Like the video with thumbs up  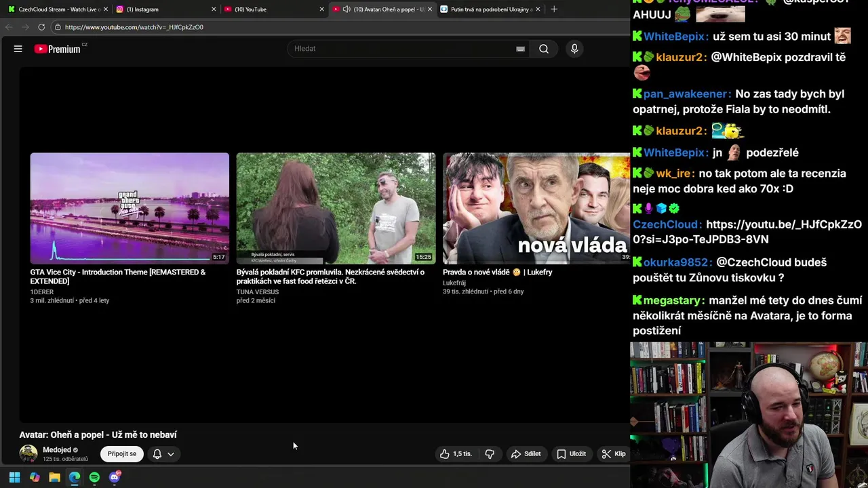coord(456,454)
